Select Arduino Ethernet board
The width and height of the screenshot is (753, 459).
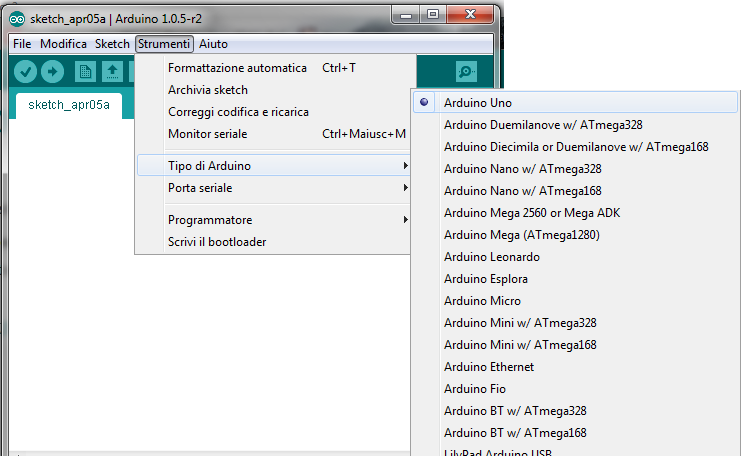(x=575, y=367)
